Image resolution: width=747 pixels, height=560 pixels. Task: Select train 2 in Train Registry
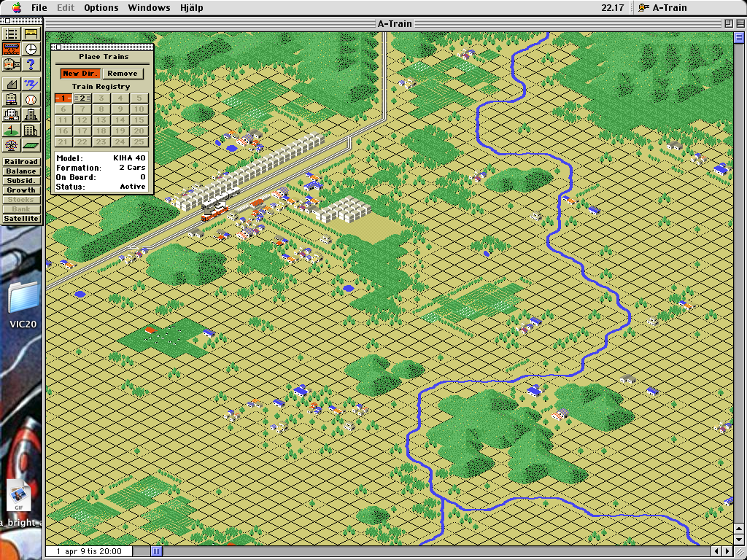(82, 98)
